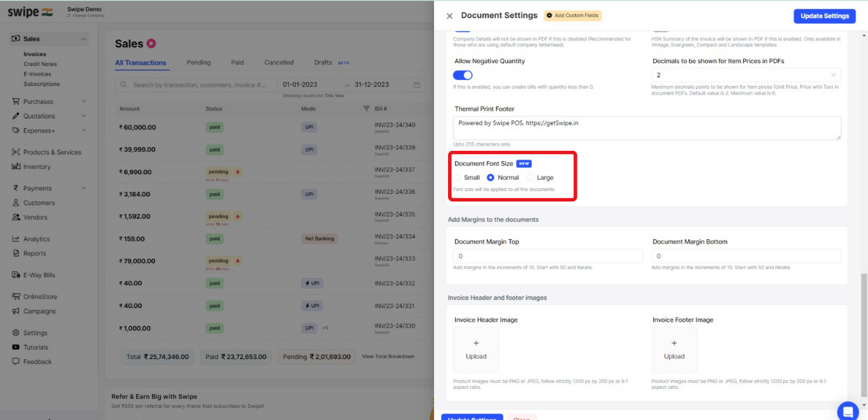Viewport: 868px width, 420px height.
Task: Open E-Way Bills from the sidebar
Action: coord(39,275)
